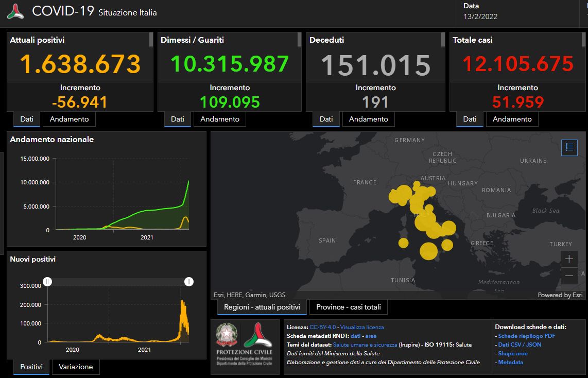Click the largest yellow bubble over Sicily
588x378 pixels.
[428, 251]
